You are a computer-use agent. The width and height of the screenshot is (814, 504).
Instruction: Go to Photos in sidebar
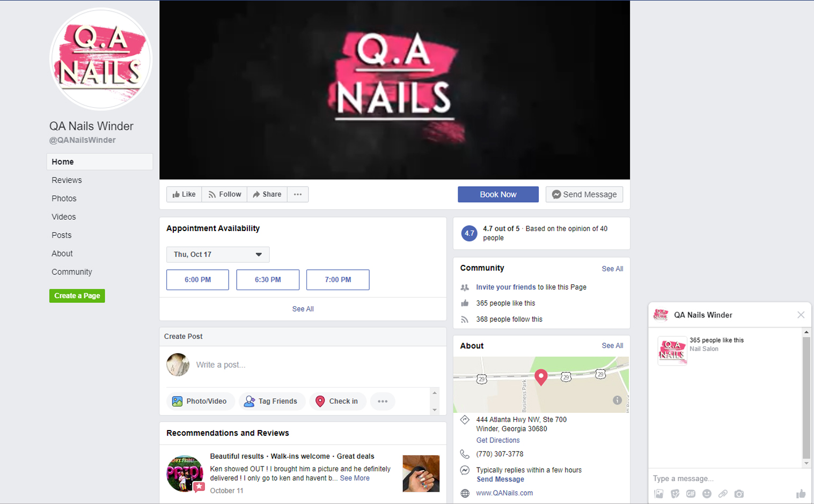[64, 198]
